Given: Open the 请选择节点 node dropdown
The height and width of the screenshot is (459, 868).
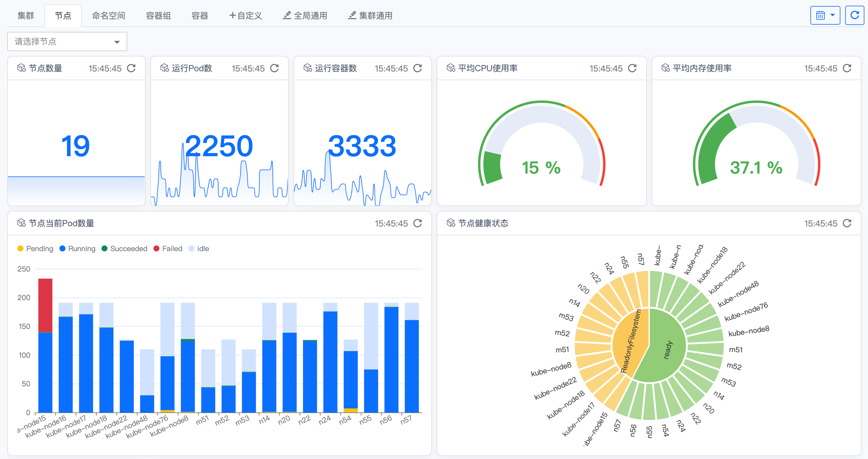Looking at the screenshot, I should (67, 42).
